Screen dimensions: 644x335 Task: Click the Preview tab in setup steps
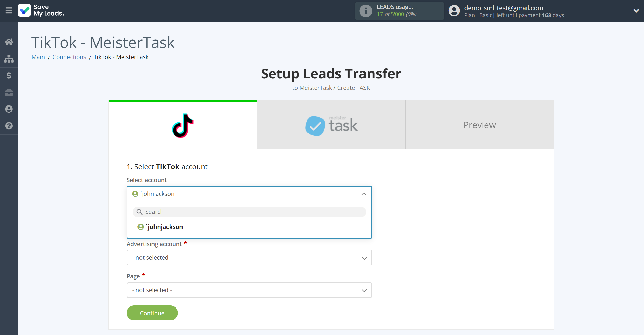(480, 125)
